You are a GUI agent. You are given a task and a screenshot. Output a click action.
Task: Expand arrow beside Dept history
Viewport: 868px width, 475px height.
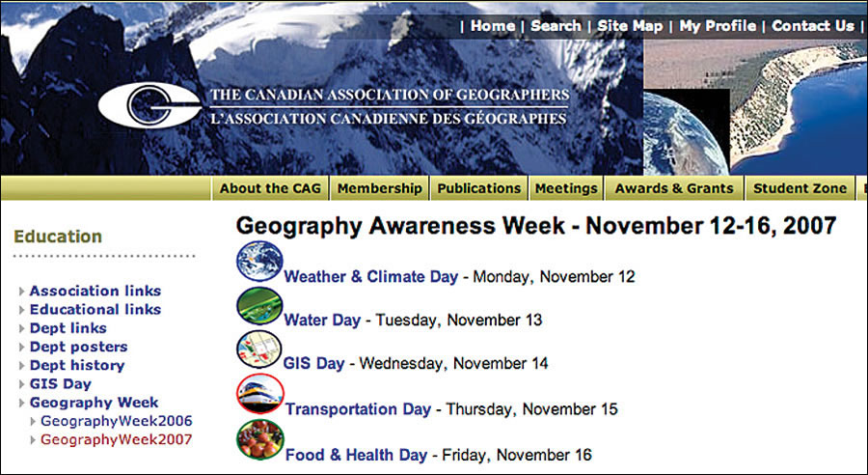tap(22, 366)
